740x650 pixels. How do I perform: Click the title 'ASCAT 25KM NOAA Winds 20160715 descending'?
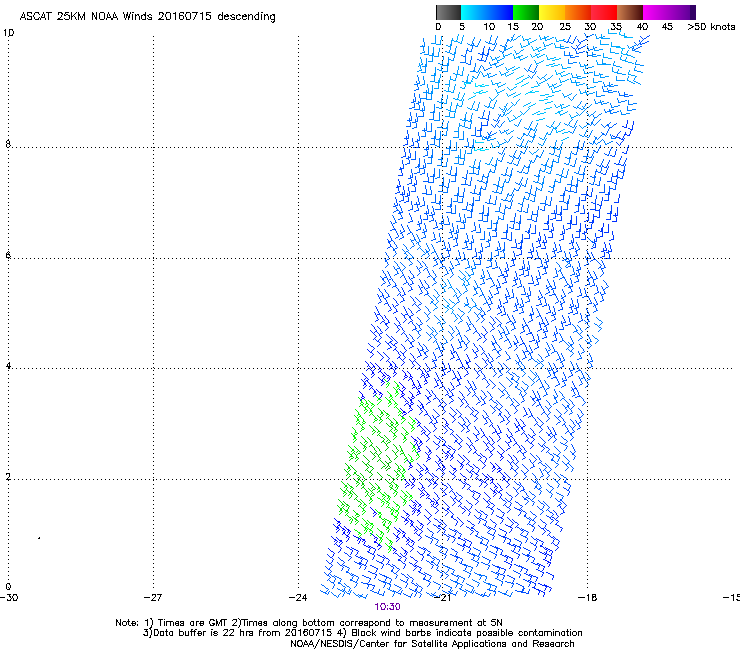point(147,17)
